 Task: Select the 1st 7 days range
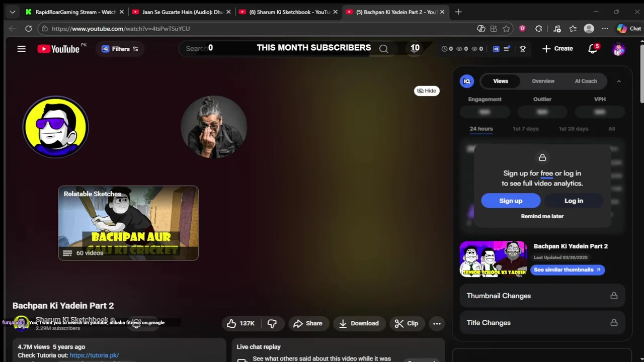[x=525, y=129]
